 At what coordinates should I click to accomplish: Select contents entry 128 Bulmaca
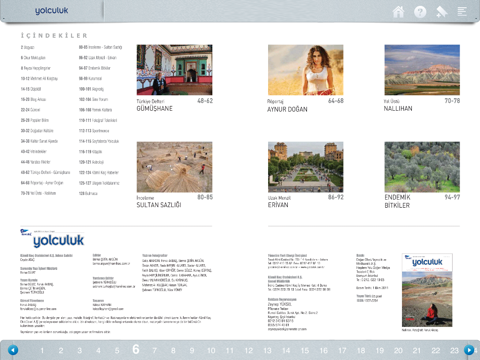point(88,193)
